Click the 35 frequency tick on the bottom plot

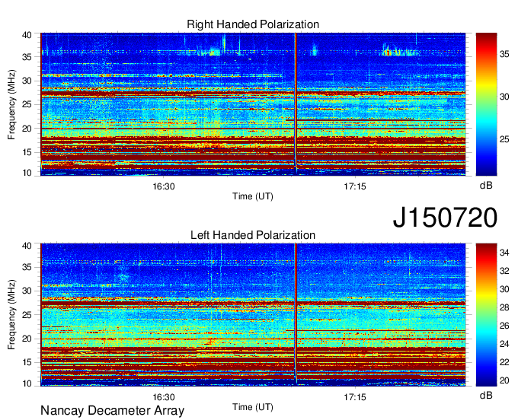(x=27, y=267)
